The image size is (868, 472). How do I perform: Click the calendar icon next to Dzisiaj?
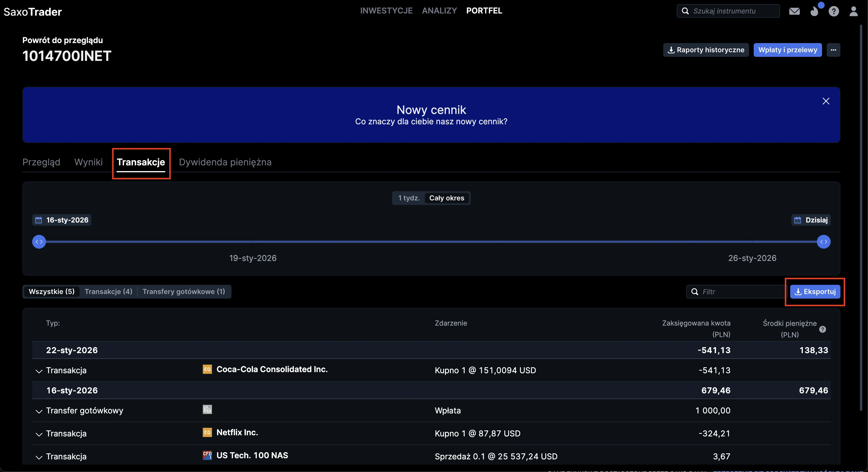tap(797, 220)
